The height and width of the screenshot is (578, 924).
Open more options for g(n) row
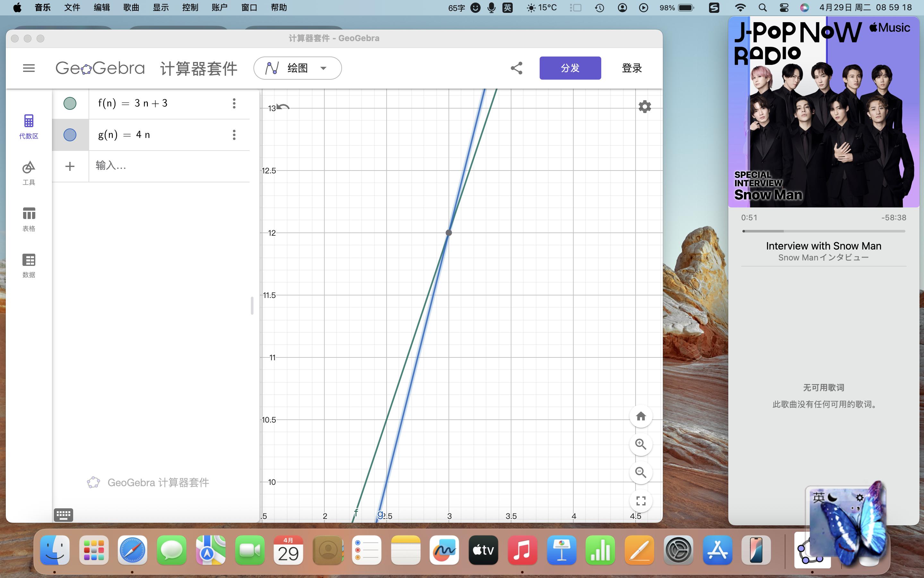pos(234,135)
